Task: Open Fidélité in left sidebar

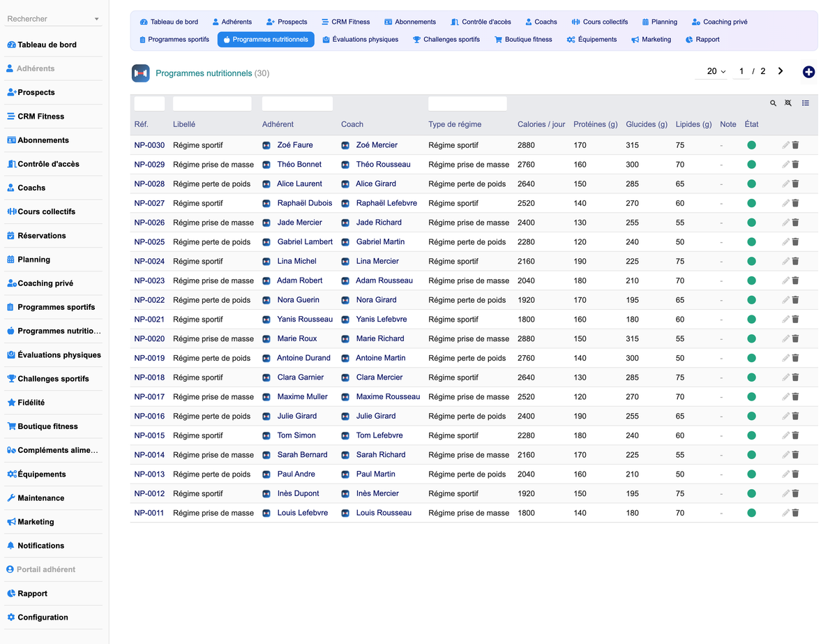Action: 53,403
